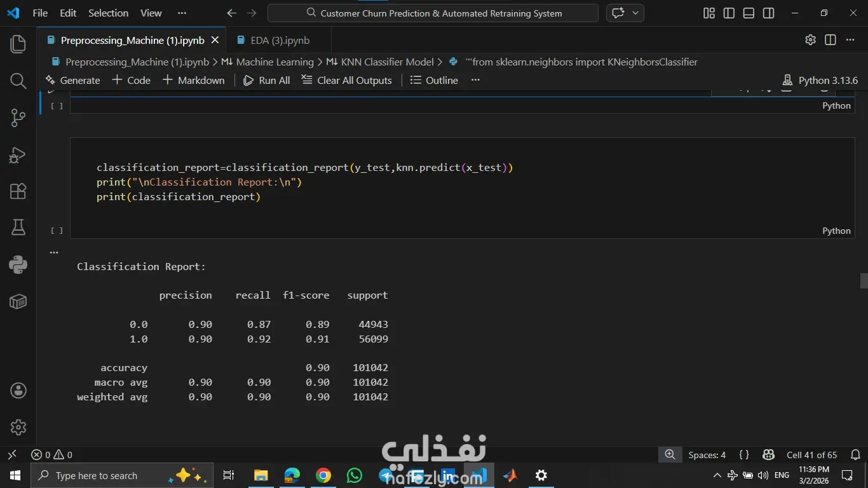Add a new Code cell

(x=132, y=80)
